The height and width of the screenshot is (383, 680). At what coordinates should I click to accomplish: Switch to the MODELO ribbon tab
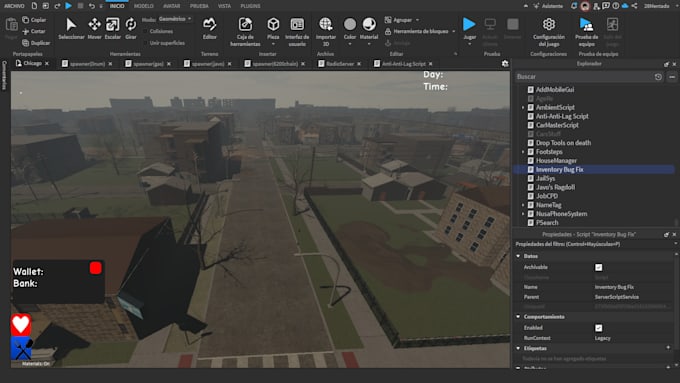coord(144,6)
